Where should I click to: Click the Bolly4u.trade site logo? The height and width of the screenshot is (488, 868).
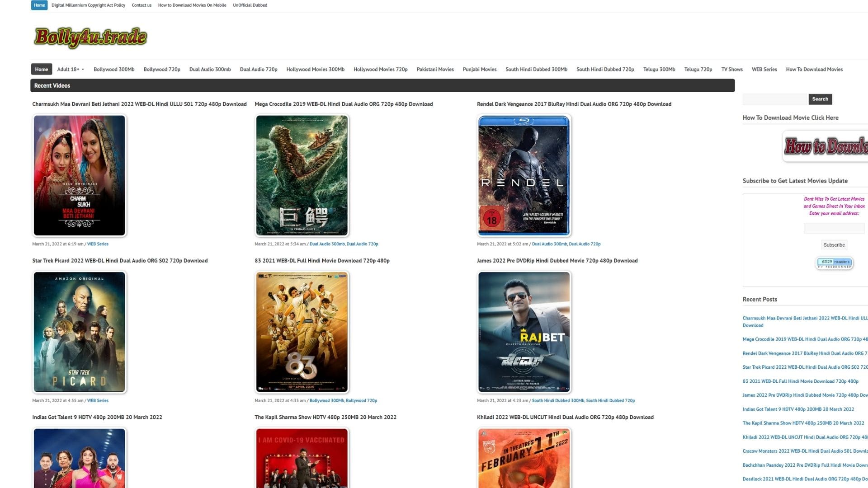point(90,37)
